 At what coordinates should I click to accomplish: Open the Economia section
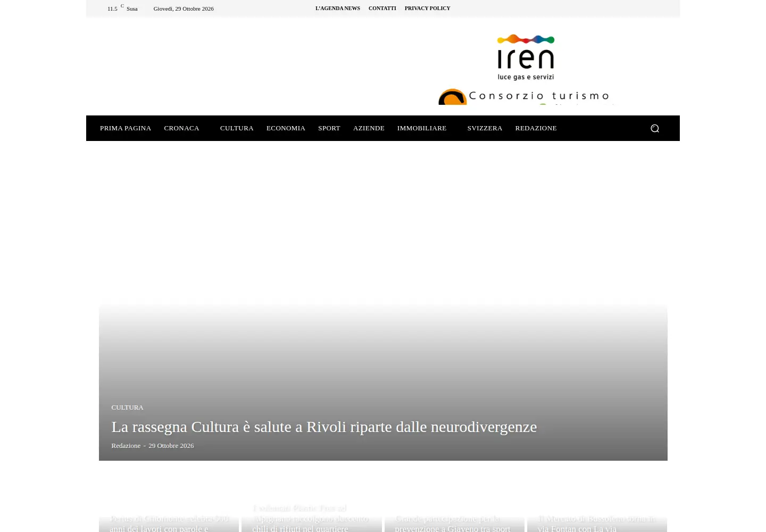tap(286, 128)
